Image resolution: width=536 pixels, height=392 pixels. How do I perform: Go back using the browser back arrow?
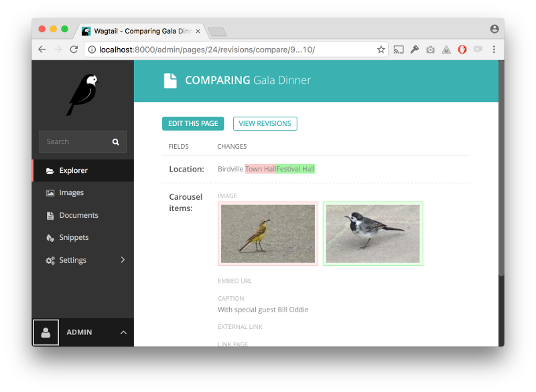pos(42,50)
